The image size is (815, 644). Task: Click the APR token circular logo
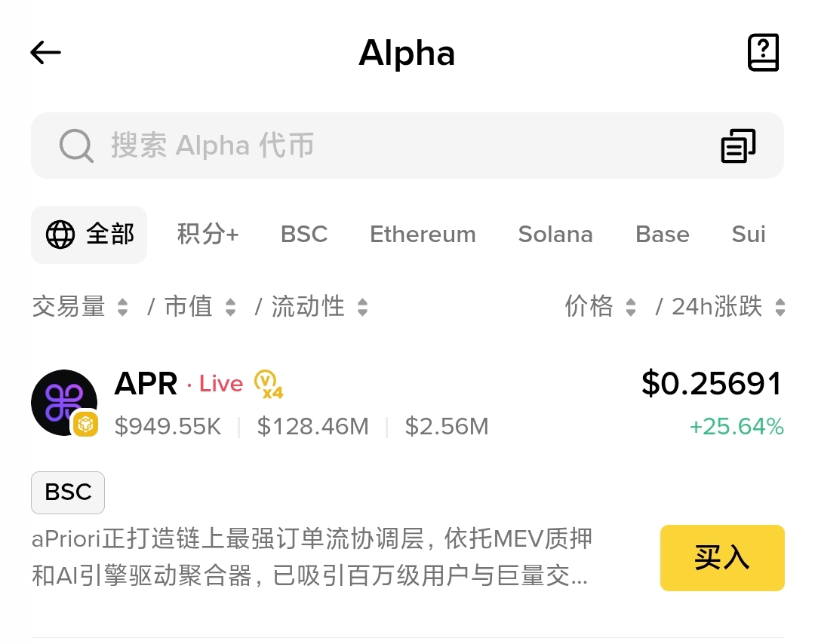64,402
